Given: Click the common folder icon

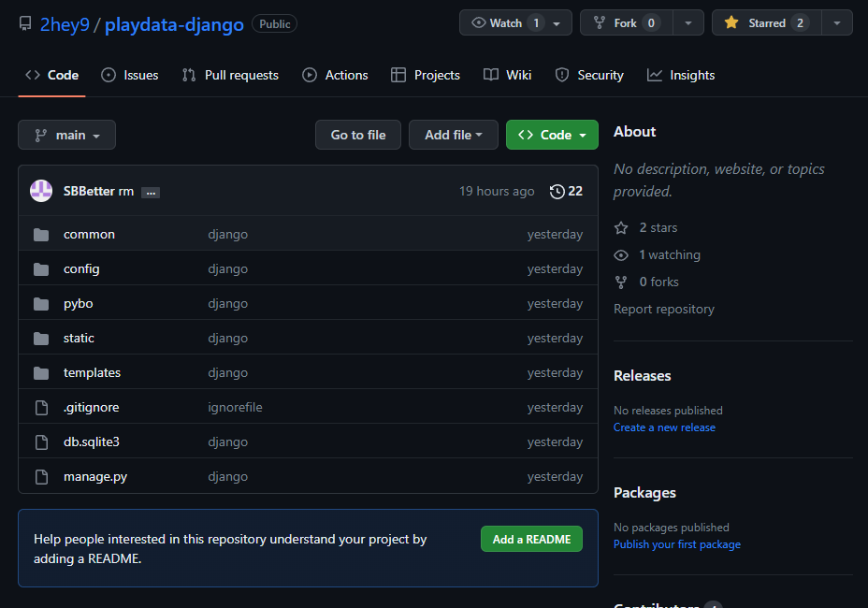Looking at the screenshot, I should click(41, 235).
